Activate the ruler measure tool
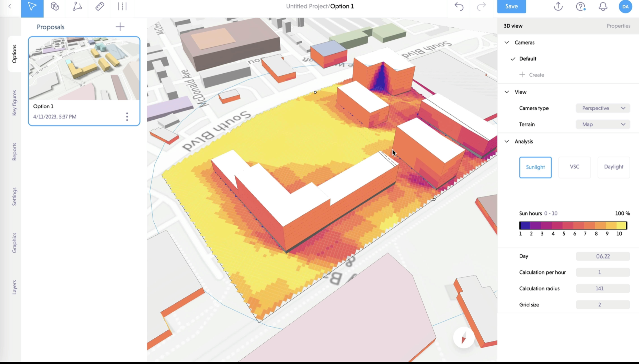Screen dimensions: 639x364 click(x=100, y=6)
